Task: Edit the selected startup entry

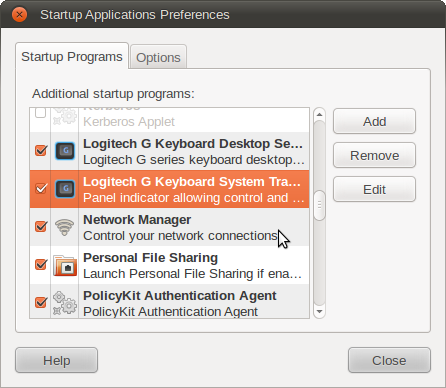Action: (x=374, y=189)
